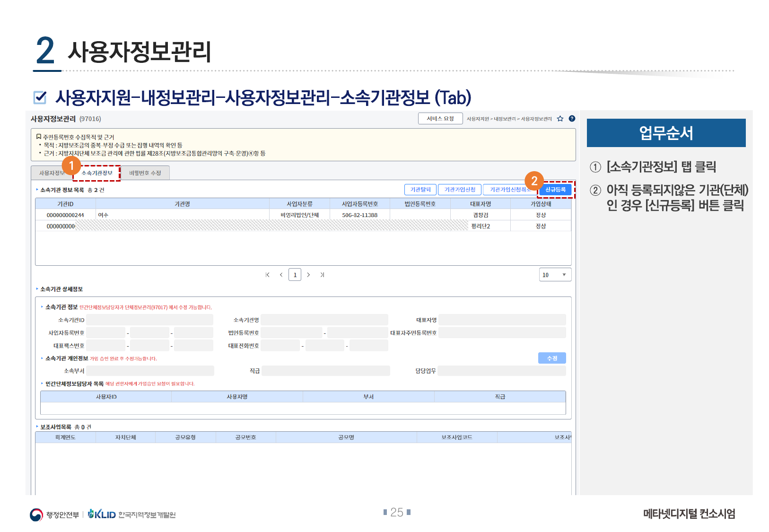769x532 pixels.
Task: Click the 소속기관명 input field
Action: (324, 320)
